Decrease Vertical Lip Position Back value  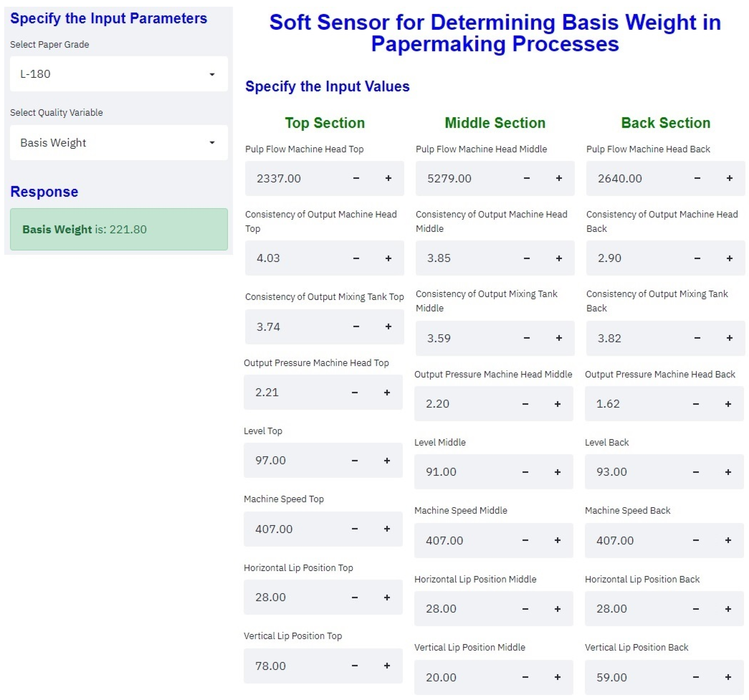695,677
